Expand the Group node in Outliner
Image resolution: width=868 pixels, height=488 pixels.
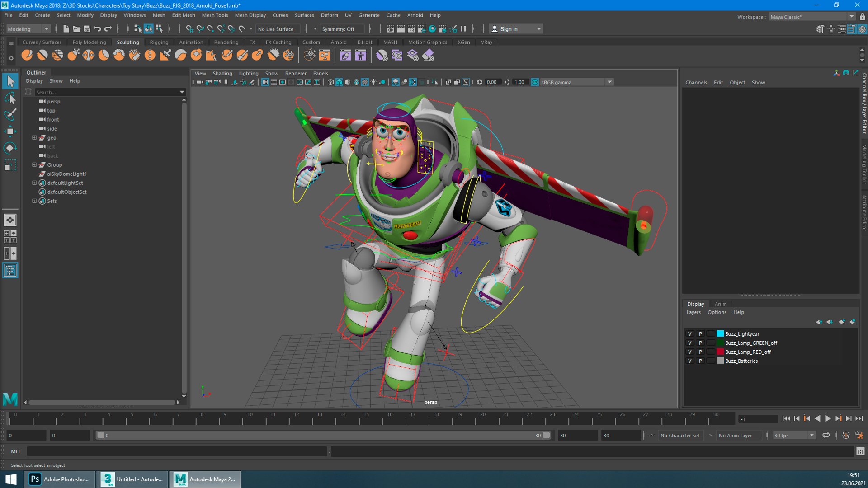click(34, 165)
